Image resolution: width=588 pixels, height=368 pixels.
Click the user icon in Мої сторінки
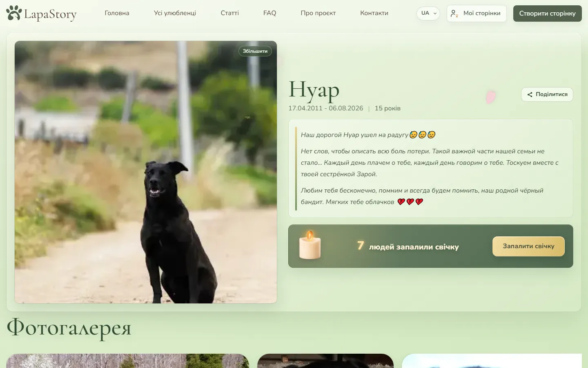tap(454, 13)
